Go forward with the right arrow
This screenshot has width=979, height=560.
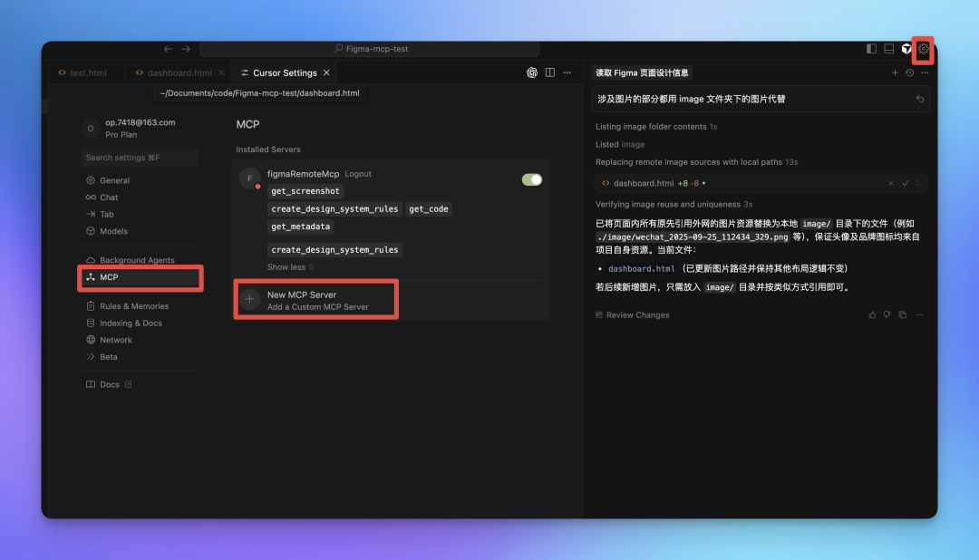(186, 49)
